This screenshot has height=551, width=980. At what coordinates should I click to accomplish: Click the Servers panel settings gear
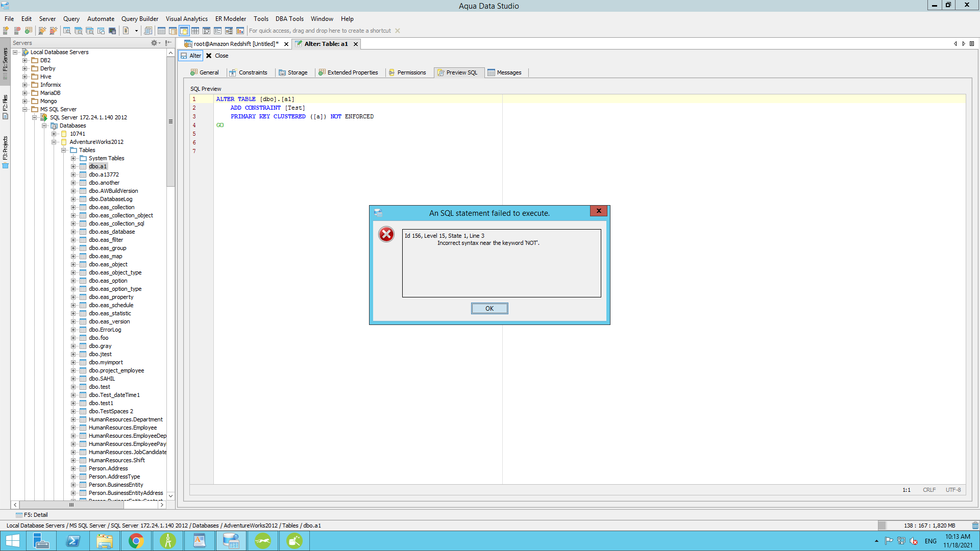(x=154, y=43)
